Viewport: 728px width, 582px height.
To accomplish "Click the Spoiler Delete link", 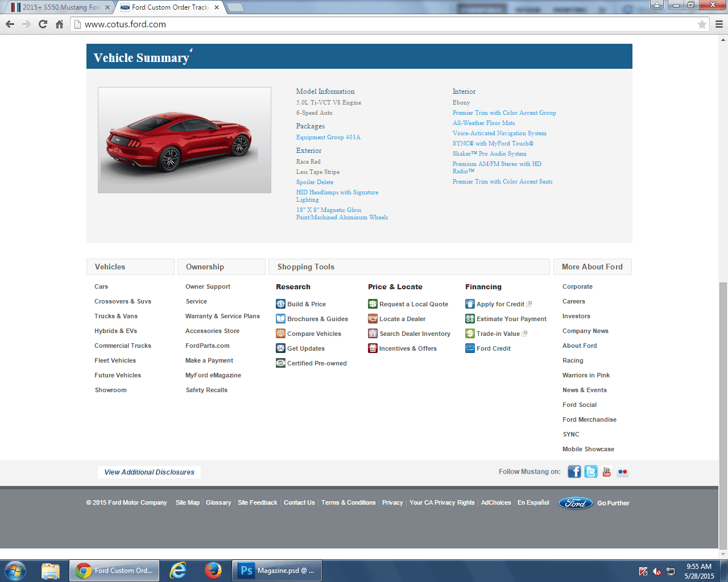I will 315,182.
